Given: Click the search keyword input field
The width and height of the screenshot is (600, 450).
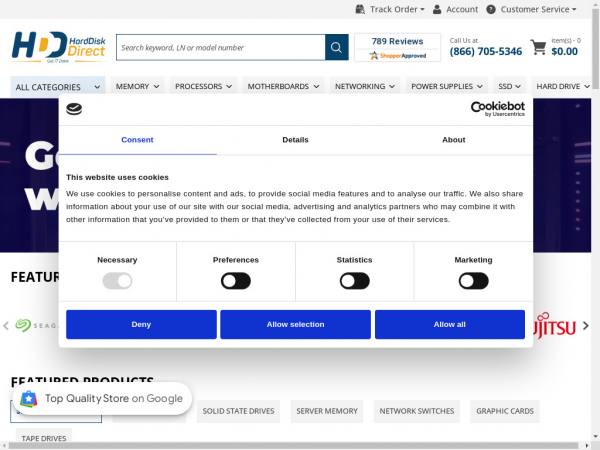Looking at the screenshot, I should coord(220,47).
